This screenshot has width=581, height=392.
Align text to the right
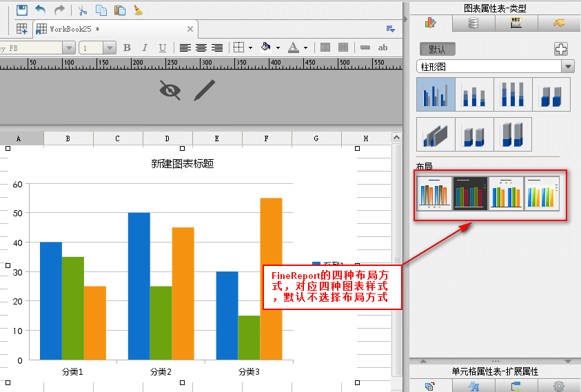[x=217, y=48]
